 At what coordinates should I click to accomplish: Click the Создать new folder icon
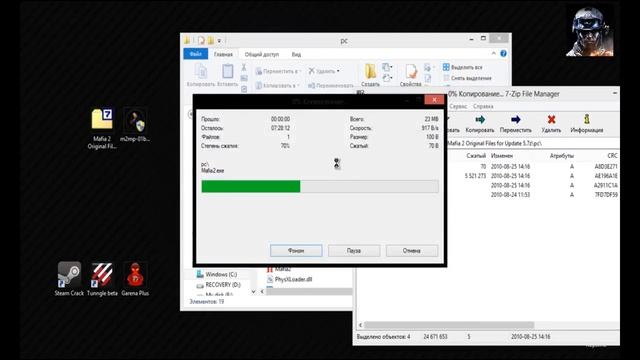tap(370, 76)
